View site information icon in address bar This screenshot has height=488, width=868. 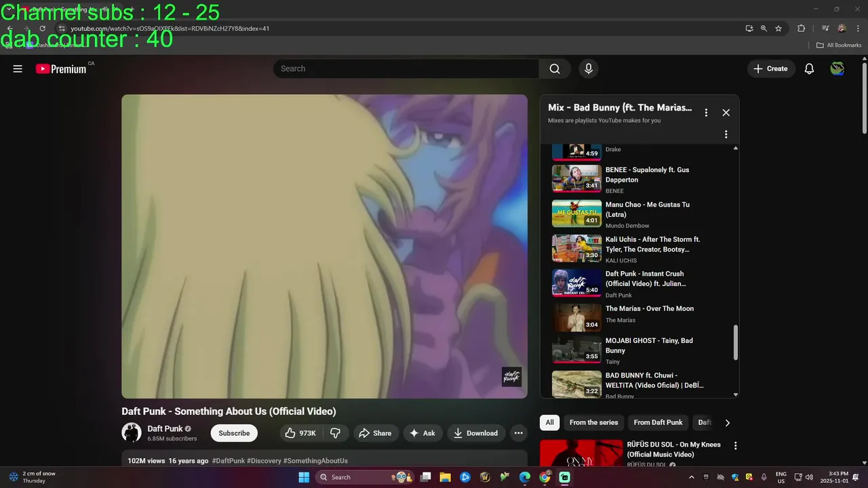[61, 28]
